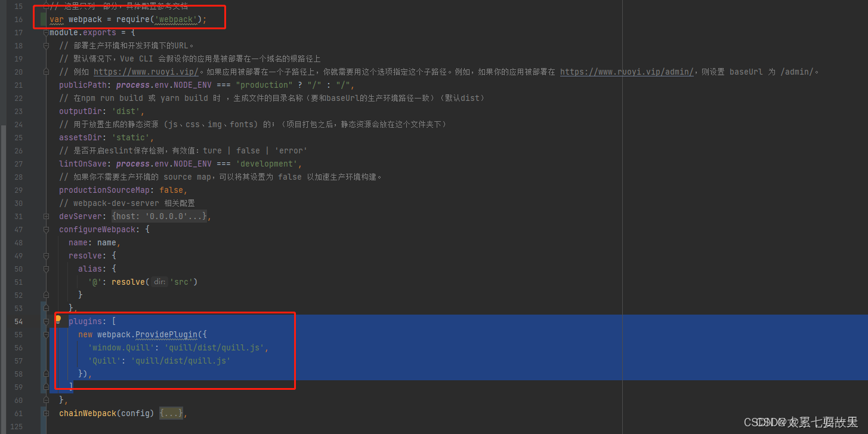Click the 'Quill' key on line 57
The image size is (868, 434).
pyautogui.click(x=104, y=361)
